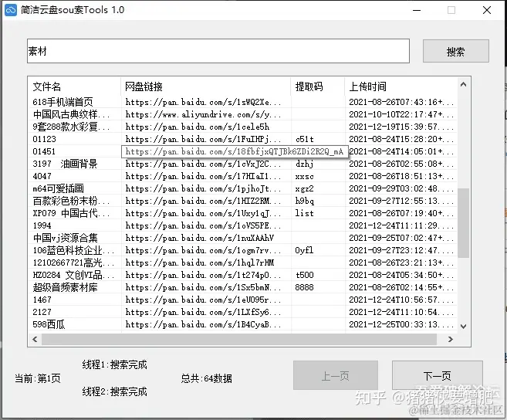Image resolution: width=507 pixels, height=420 pixels.
Task: Click extraction code 0yfl
Action: pos(304,250)
